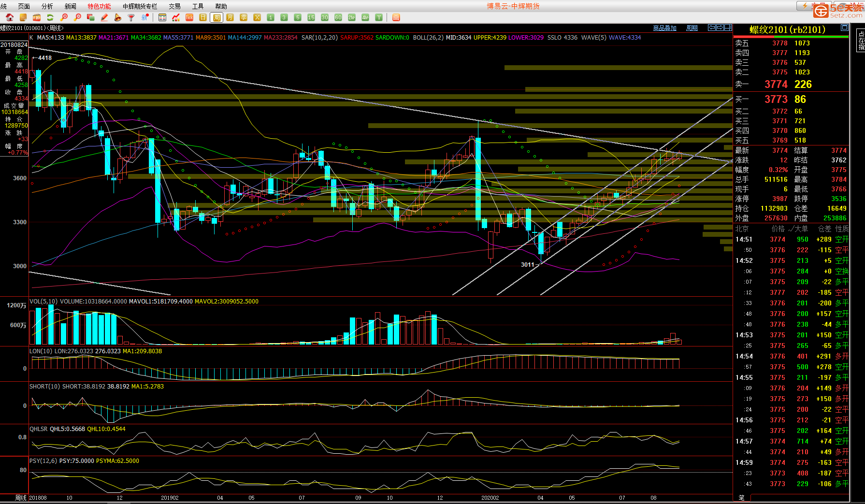865x504 pixels.
Task: Click the green refresh arrows icon
Action: pos(50,17)
